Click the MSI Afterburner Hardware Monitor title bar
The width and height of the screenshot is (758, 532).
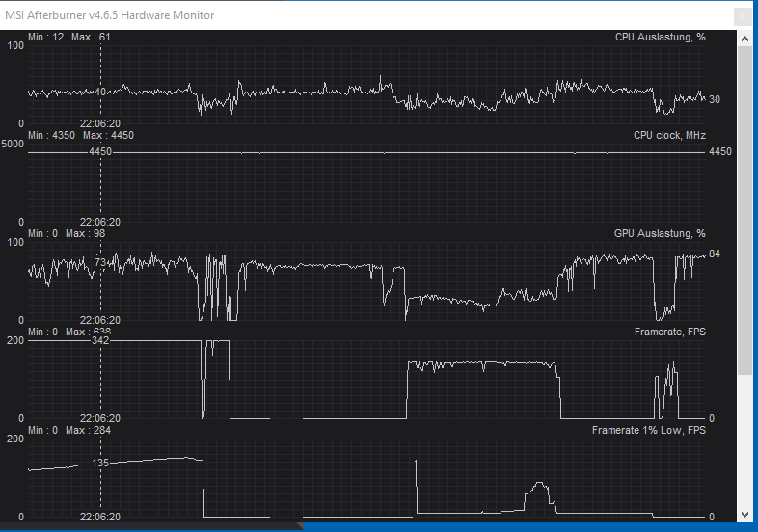click(x=289, y=14)
